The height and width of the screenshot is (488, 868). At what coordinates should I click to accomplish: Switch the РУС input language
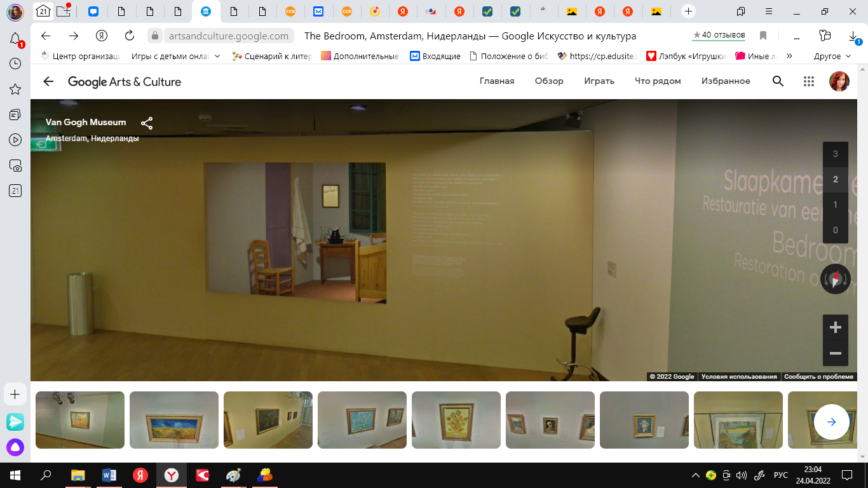point(780,475)
